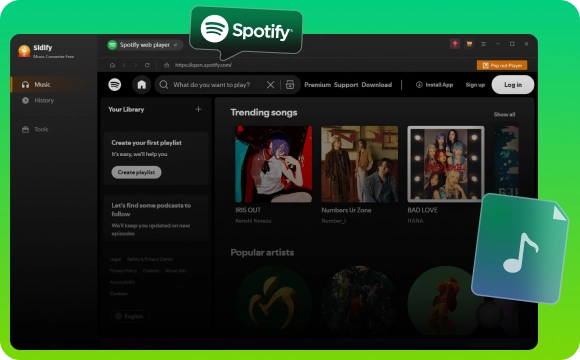Click the Numbers Ur Zone song title
Viewport: 580px width, 360px height.
point(346,210)
